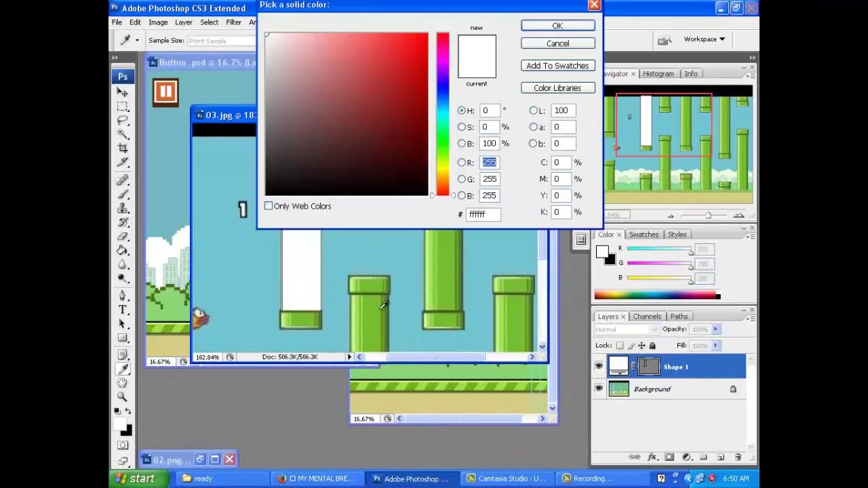Select the Zoom magnifier tool

123,396
